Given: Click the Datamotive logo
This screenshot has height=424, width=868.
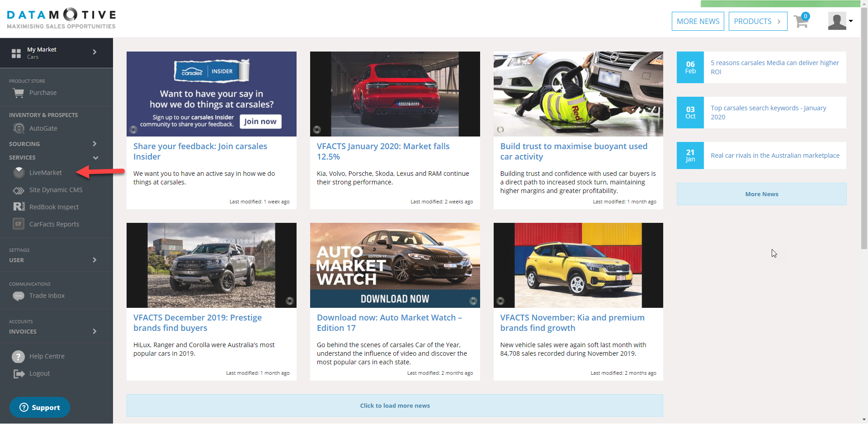Looking at the screenshot, I should (x=61, y=19).
